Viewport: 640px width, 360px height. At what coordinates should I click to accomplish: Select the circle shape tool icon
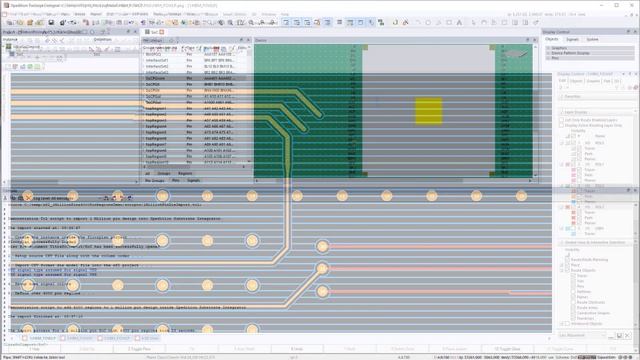pos(428,22)
